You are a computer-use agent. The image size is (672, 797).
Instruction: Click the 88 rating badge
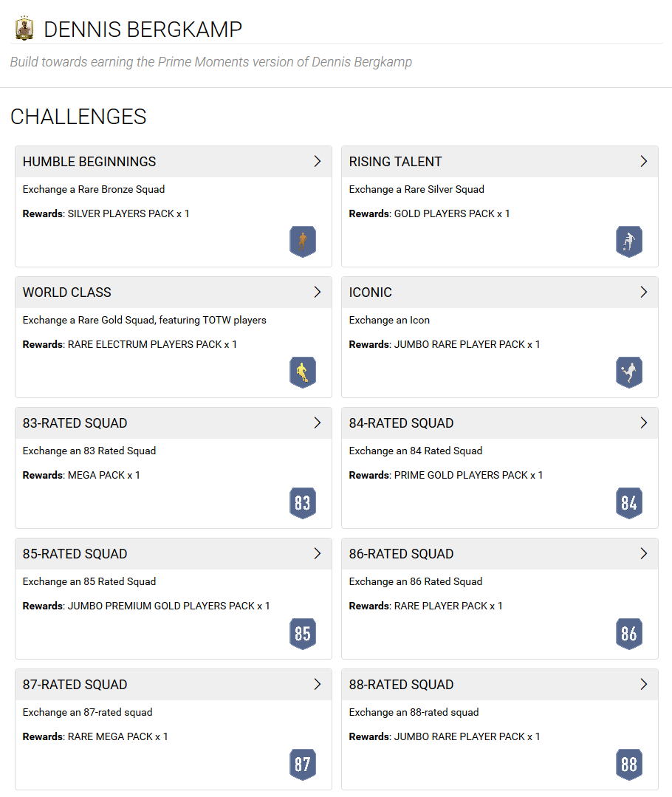tap(629, 764)
